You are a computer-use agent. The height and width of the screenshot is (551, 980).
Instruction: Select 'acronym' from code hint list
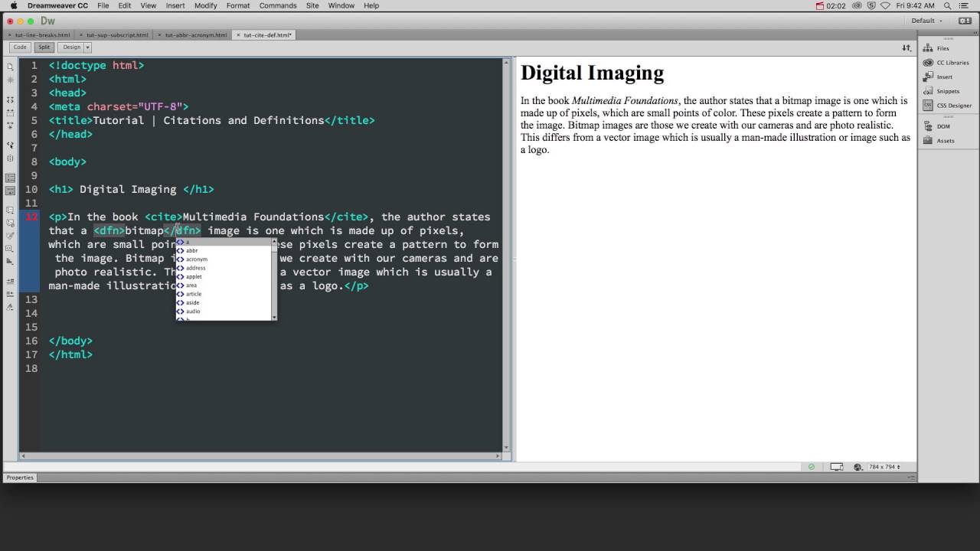coord(224,259)
